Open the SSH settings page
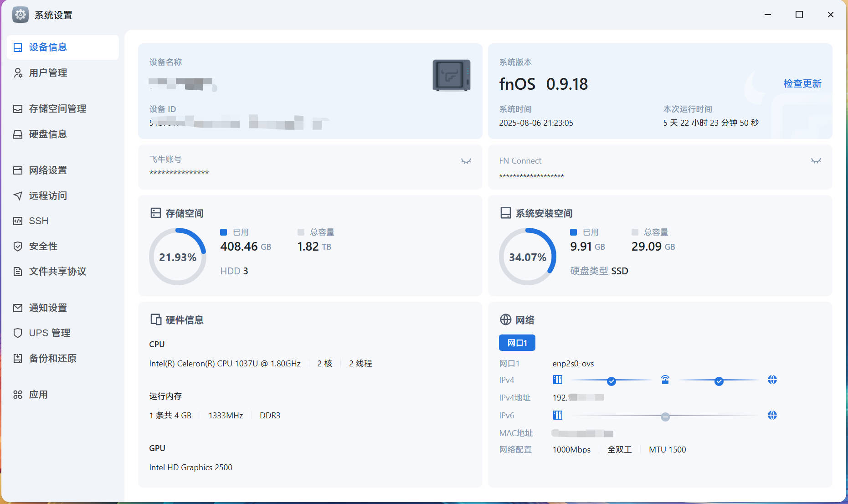This screenshot has width=848, height=504. [38, 221]
